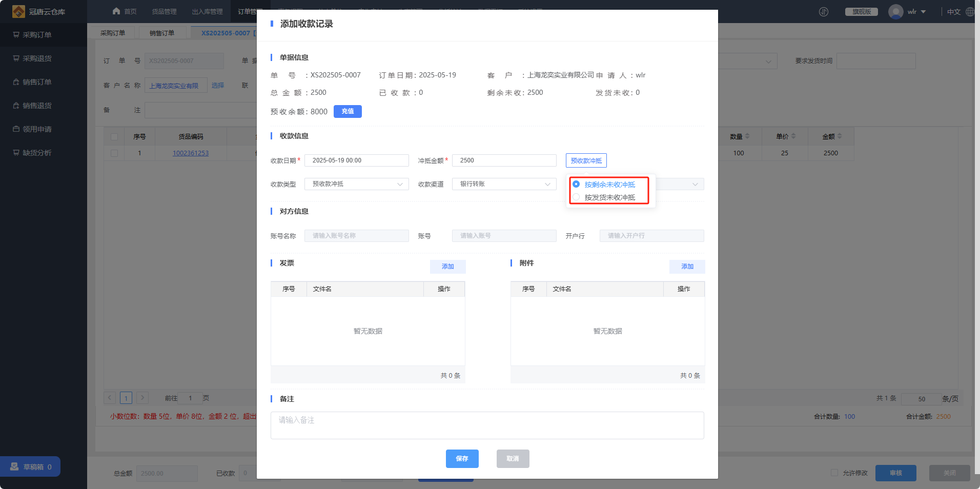This screenshot has width=980, height=489.
Task: Click the 账号 input field
Action: click(x=504, y=236)
